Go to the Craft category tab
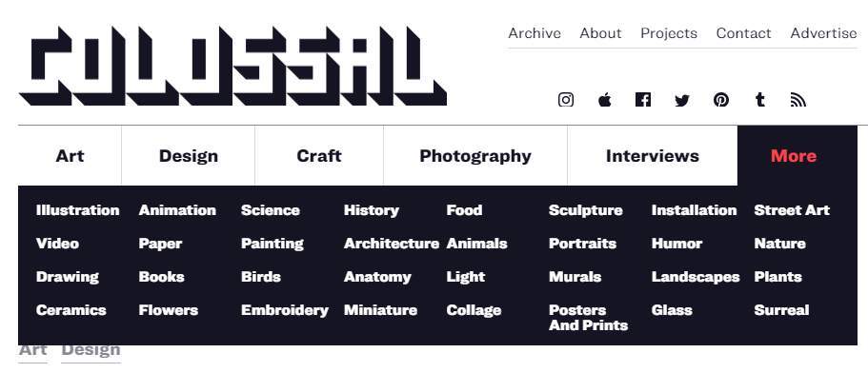Viewport: 868px width, 373px height. (x=319, y=156)
